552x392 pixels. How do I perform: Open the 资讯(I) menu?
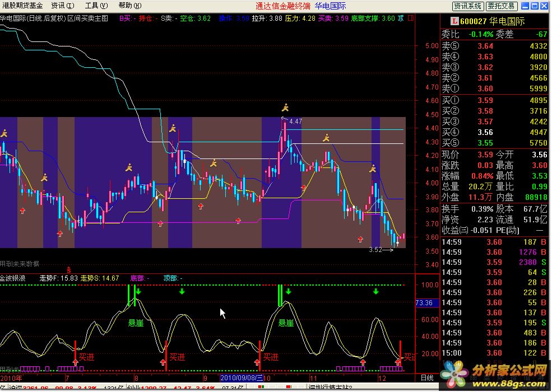tap(63, 6)
